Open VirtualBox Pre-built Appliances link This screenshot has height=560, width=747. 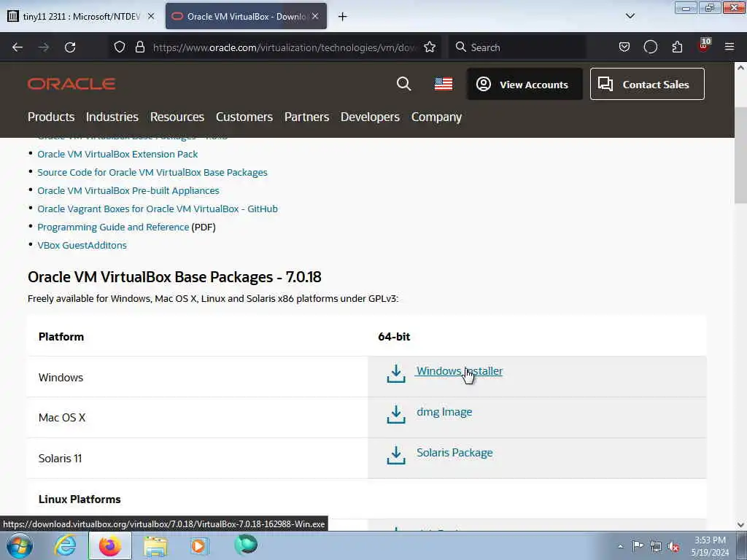coord(128,190)
